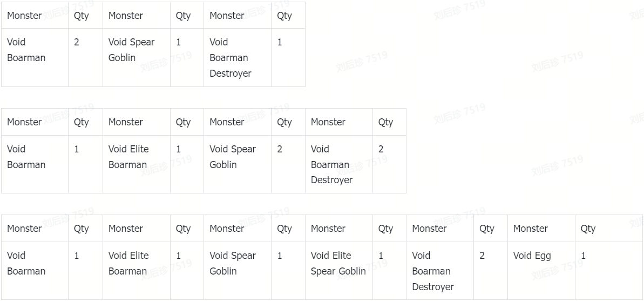
Task: Click Void Boarman Destroyer in third table
Action: pos(440,271)
